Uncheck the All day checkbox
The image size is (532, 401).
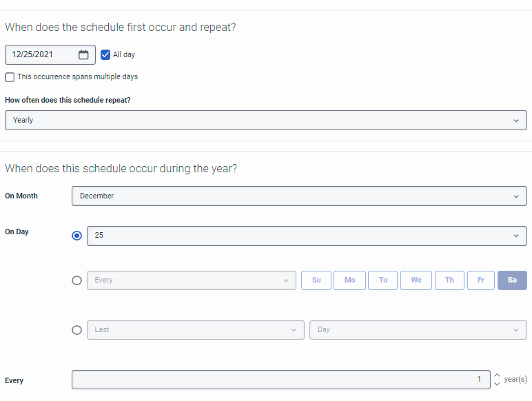pos(105,55)
